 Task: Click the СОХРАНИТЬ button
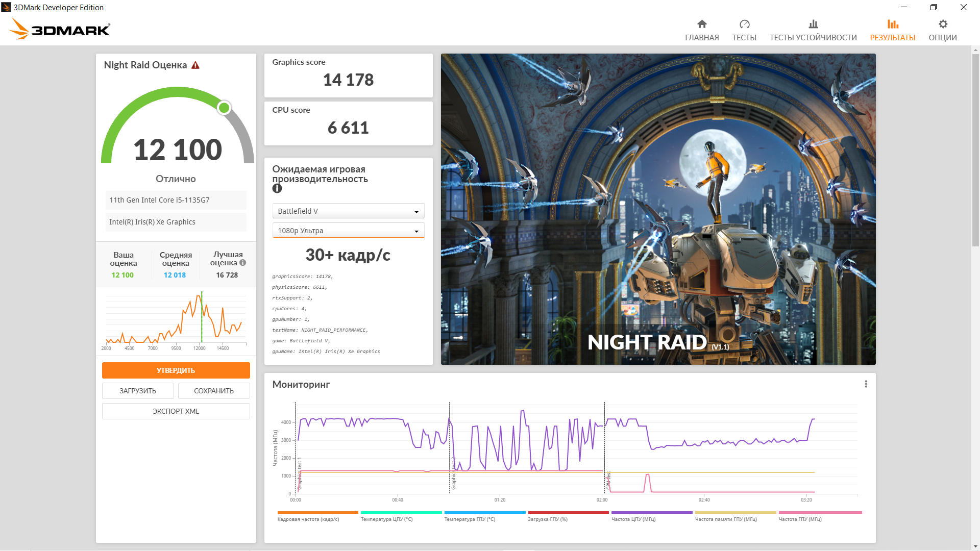pyautogui.click(x=214, y=391)
